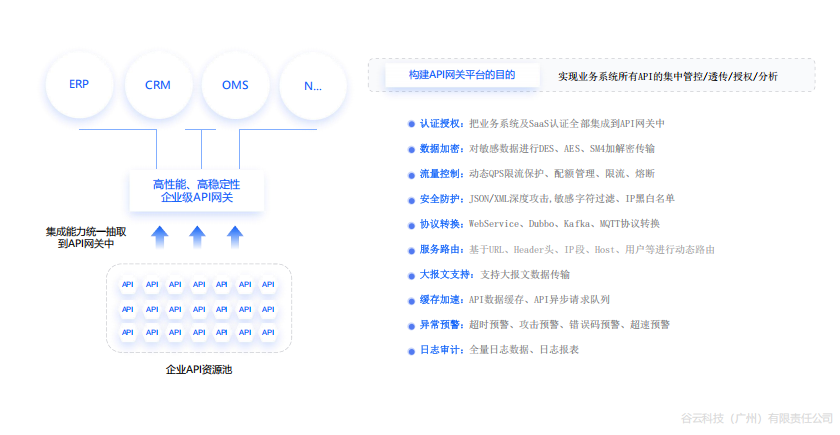Click the middle blue upward arrow
The height and width of the screenshot is (435, 840).
click(197, 236)
